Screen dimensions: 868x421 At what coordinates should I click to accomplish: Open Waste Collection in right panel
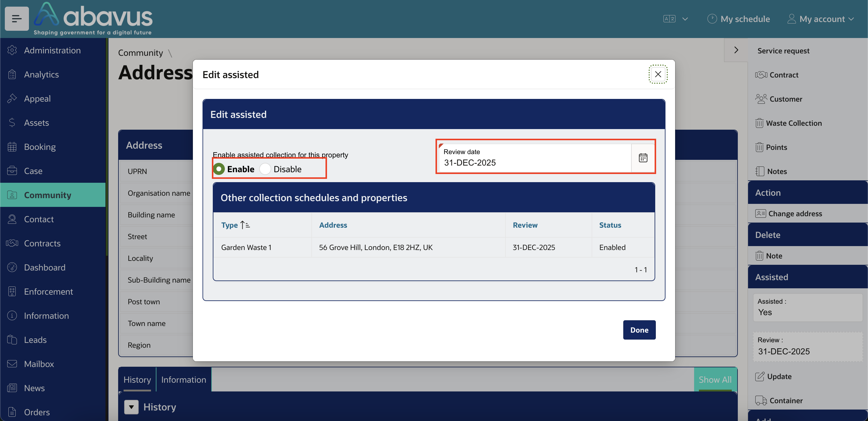(788, 123)
